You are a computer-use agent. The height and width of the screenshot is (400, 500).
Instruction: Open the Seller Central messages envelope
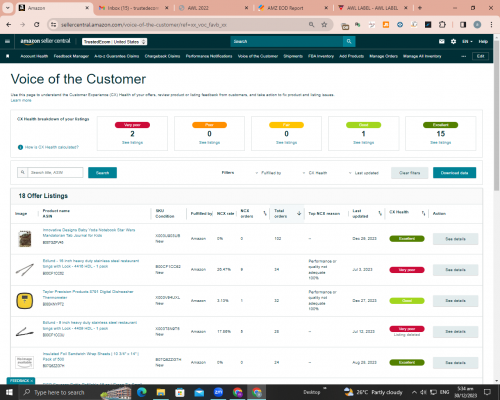[442, 41]
